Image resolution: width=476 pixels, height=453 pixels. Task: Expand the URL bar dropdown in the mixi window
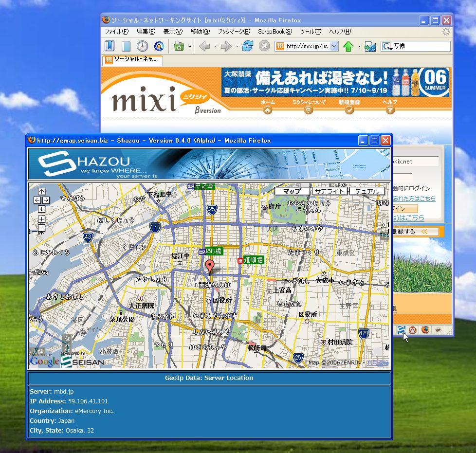tap(334, 46)
